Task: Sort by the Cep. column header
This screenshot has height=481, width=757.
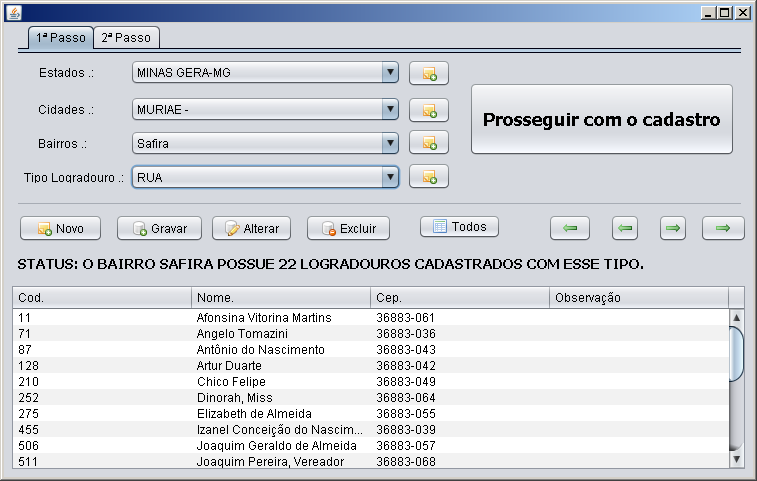Action: click(460, 297)
